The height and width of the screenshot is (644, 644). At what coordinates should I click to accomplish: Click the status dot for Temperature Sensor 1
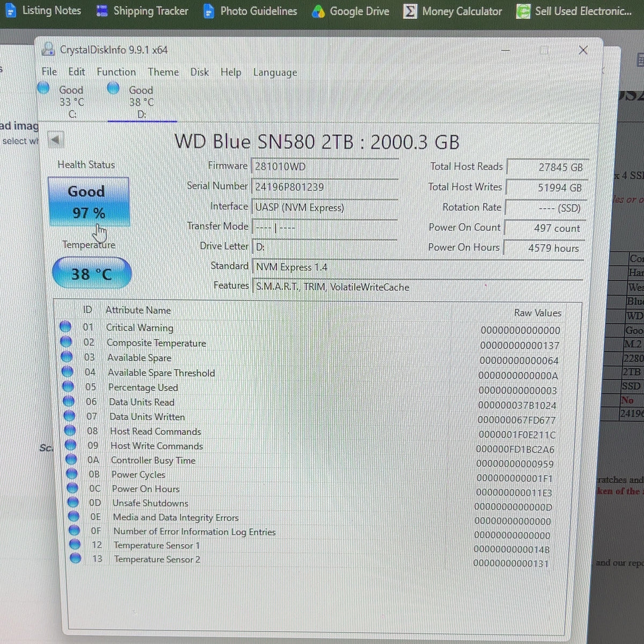[x=75, y=544]
